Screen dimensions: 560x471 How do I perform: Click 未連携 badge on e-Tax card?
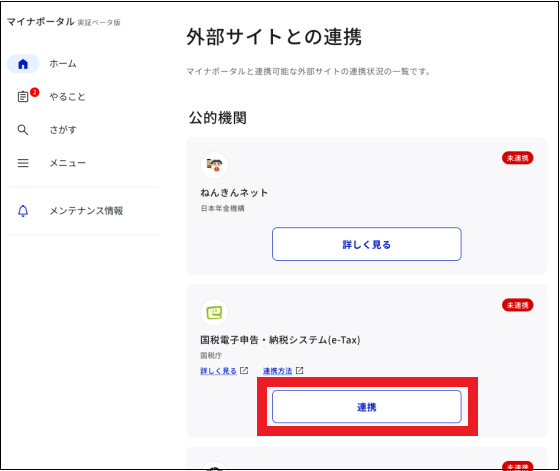[x=518, y=305]
